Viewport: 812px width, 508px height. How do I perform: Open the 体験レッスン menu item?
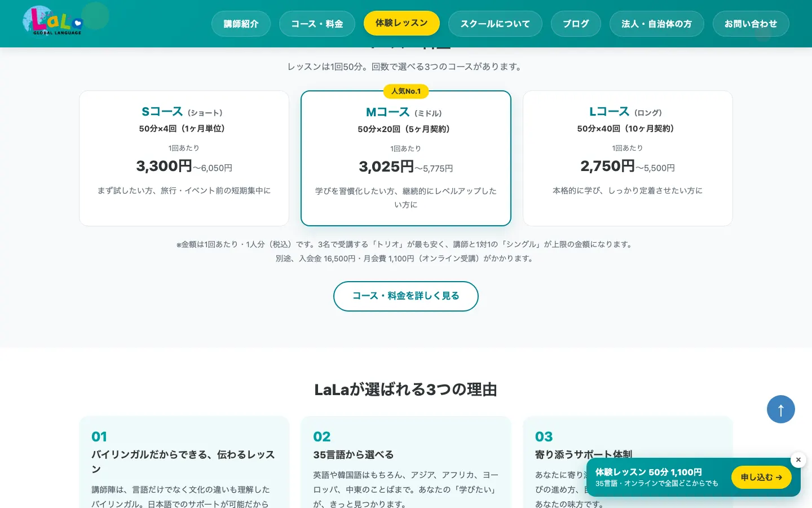(401, 23)
